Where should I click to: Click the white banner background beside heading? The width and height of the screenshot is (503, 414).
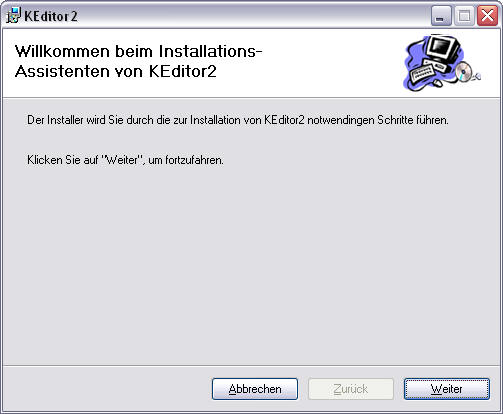330,62
